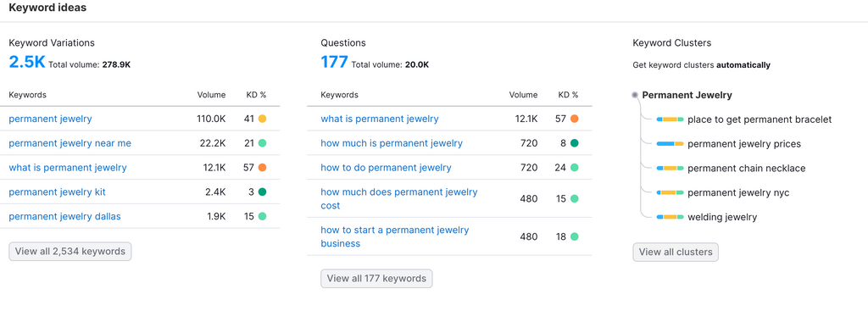Click the Permanent Jewelry cluster root node dot
This screenshot has height=322, width=868.
pos(635,95)
